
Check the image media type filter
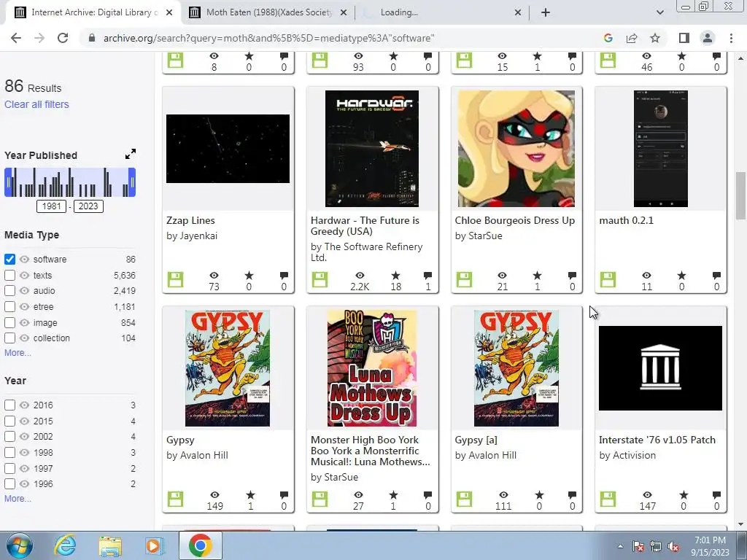9,322
